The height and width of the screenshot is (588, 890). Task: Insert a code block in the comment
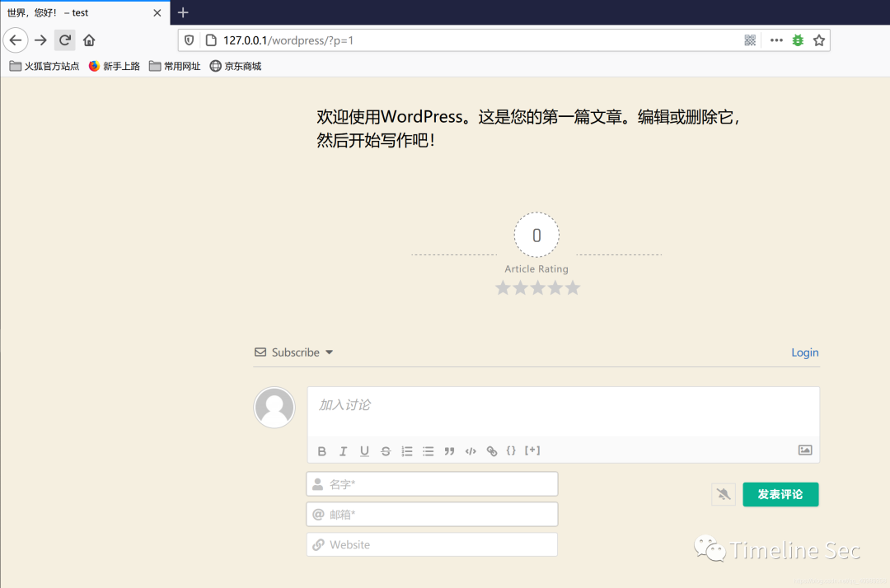click(471, 450)
